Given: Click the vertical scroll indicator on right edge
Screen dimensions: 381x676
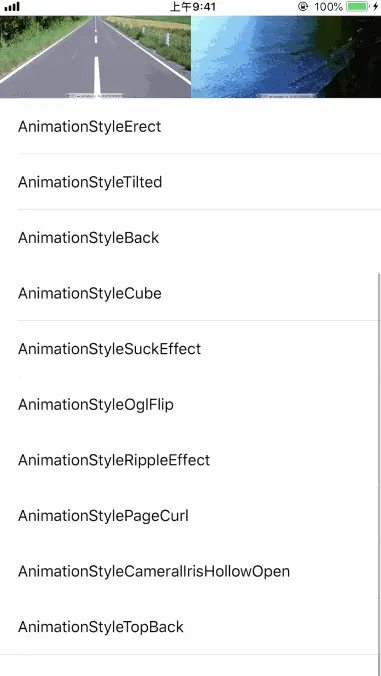Looking at the screenshot, I should (x=379, y=474).
